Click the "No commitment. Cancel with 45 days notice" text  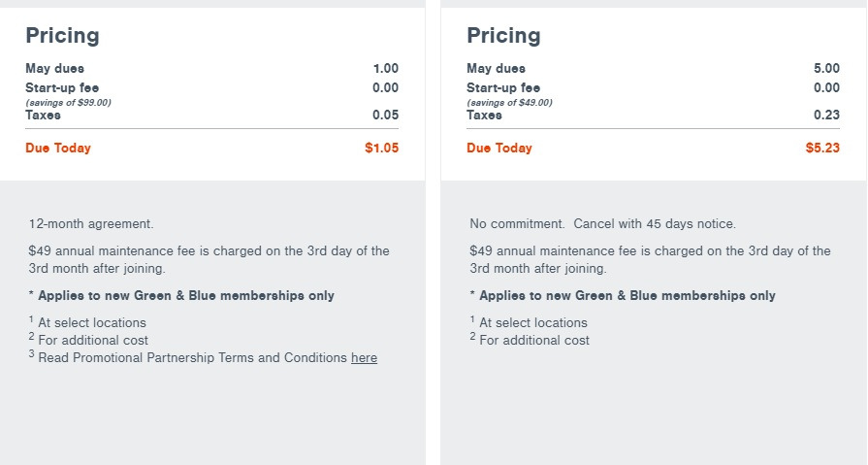[602, 224]
